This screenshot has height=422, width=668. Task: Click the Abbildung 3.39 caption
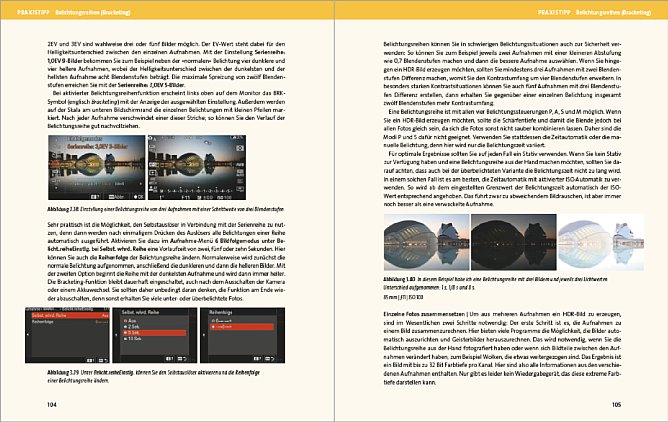coord(153,376)
